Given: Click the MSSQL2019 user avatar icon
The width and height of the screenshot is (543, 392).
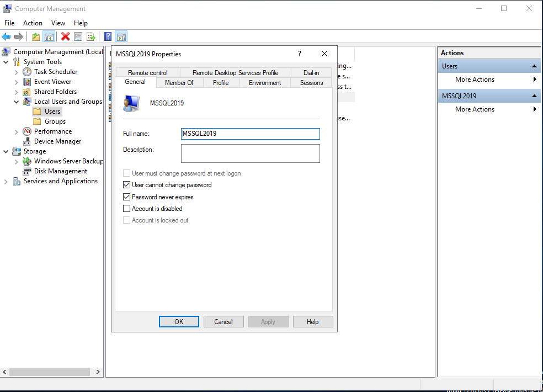Looking at the screenshot, I should point(131,103).
